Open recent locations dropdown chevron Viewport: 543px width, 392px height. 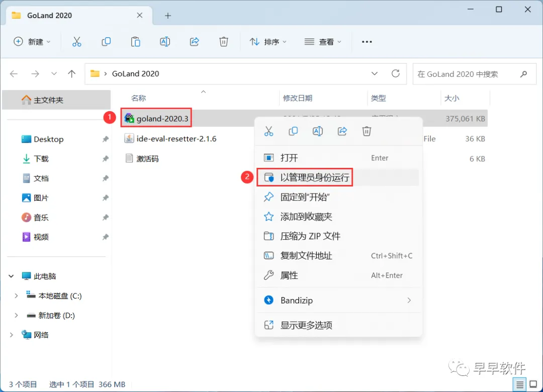click(x=54, y=74)
